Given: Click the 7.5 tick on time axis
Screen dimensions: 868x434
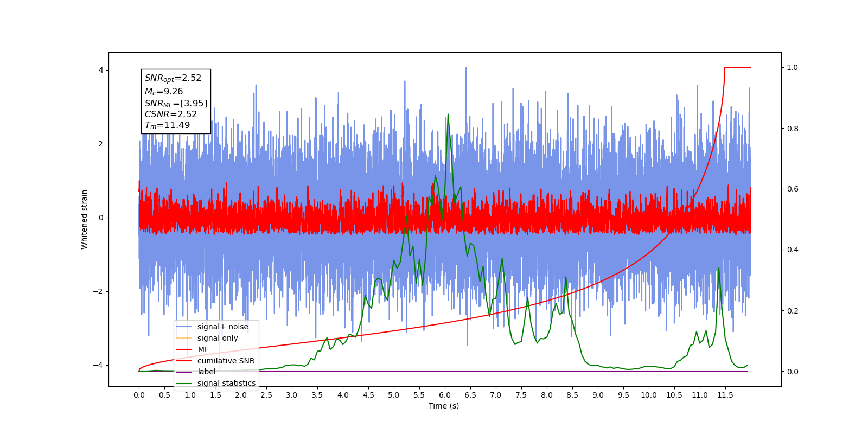Looking at the screenshot, I should pyautogui.click(x=521, y=395).
